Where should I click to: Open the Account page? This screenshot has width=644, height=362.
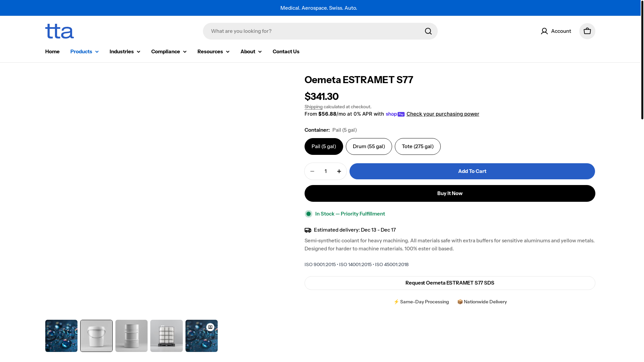point(556,31)
